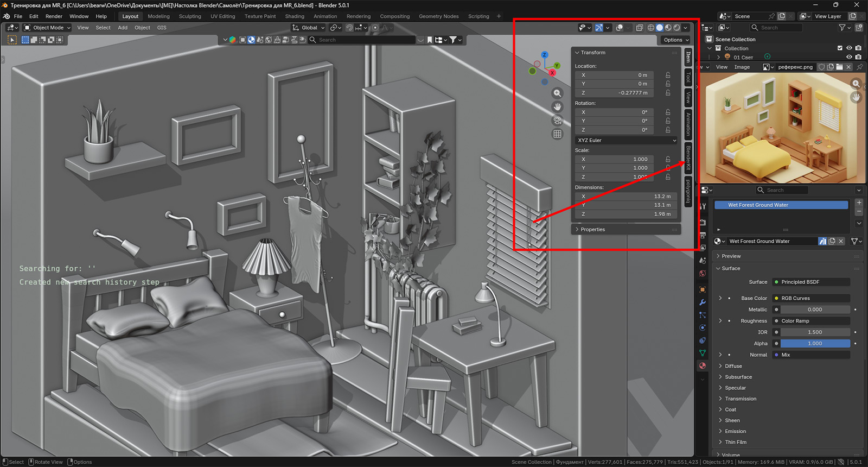Add new material slot with plus
The height and width of the screenshot is (467, 868).
(859, 203)
